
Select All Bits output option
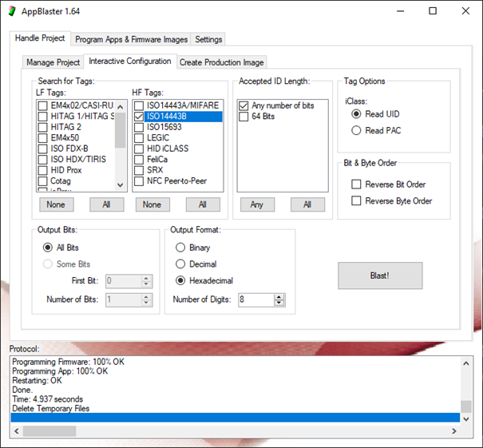click(x=48, y=248)
